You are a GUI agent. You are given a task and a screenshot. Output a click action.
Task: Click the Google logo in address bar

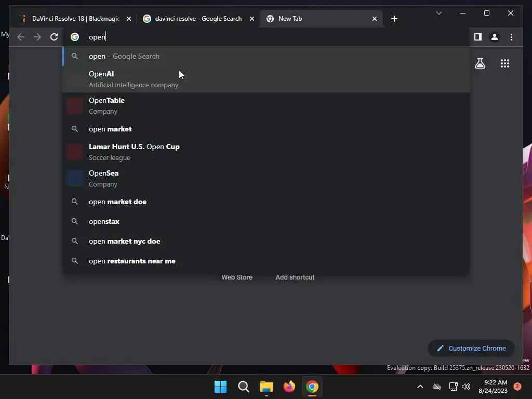(x=75, y=37)
